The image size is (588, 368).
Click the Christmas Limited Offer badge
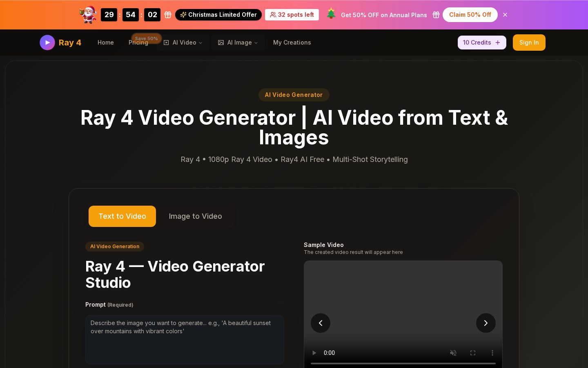pos(218,15)
